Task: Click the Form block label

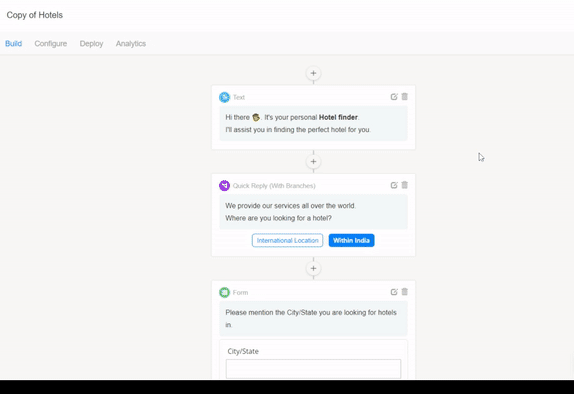Action: pos(241,293)
